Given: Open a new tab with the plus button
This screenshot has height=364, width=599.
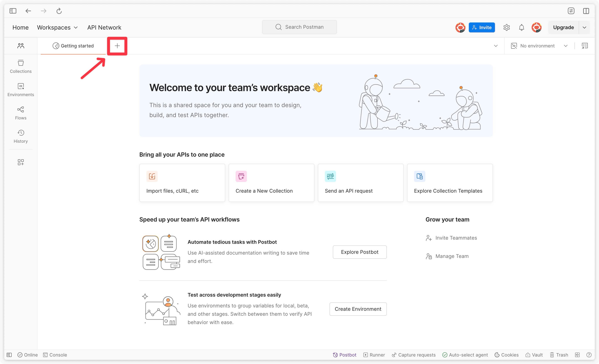Looking at the screenshot, I should tap(117, 46).
